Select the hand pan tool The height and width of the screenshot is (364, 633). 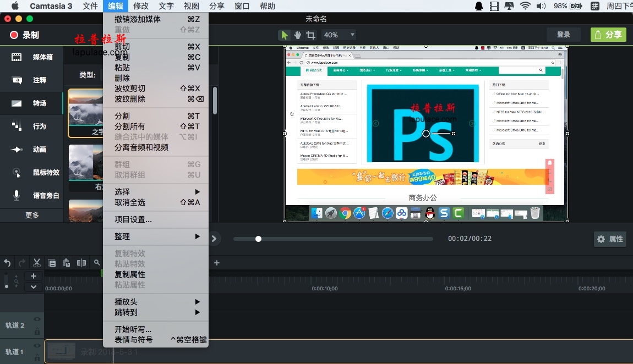click(298, 35)
